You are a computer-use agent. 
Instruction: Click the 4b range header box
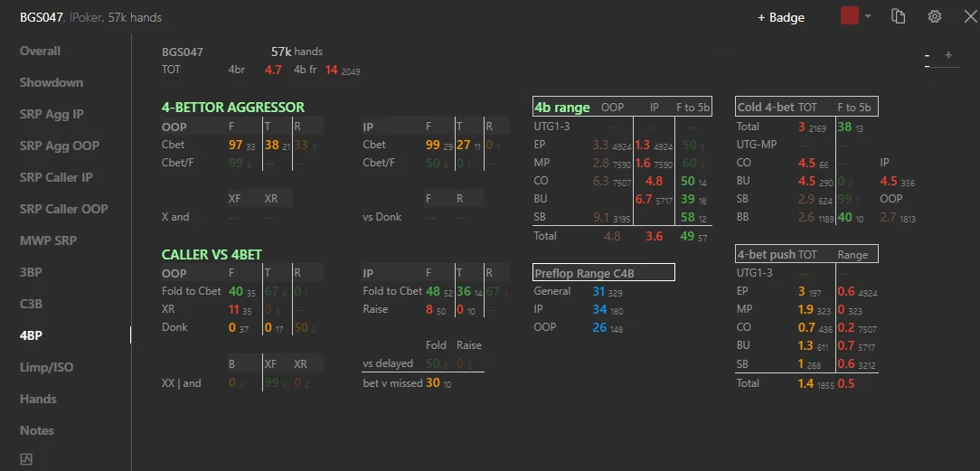(623, 107)
